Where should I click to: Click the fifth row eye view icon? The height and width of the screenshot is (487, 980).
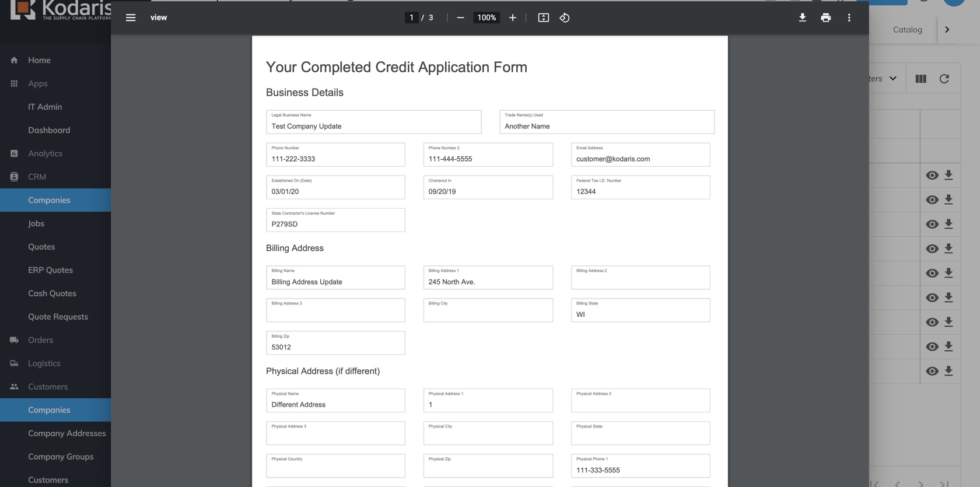(932, 274)
